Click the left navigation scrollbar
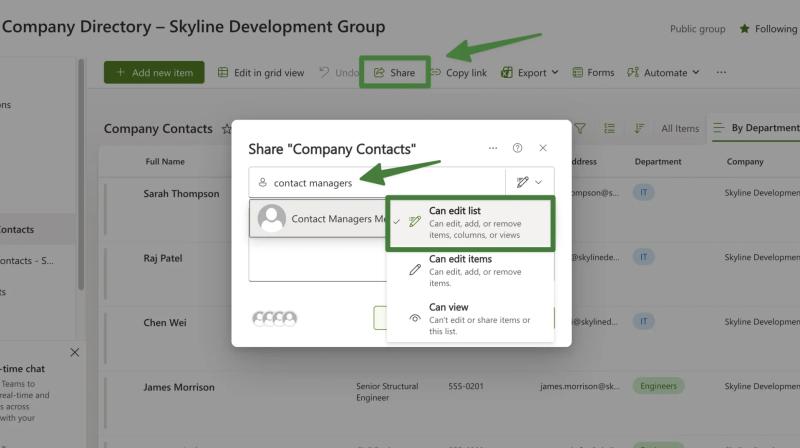 (x=81, y=175)
